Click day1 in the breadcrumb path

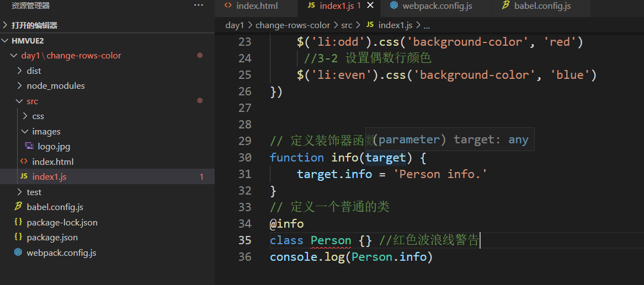235,25
